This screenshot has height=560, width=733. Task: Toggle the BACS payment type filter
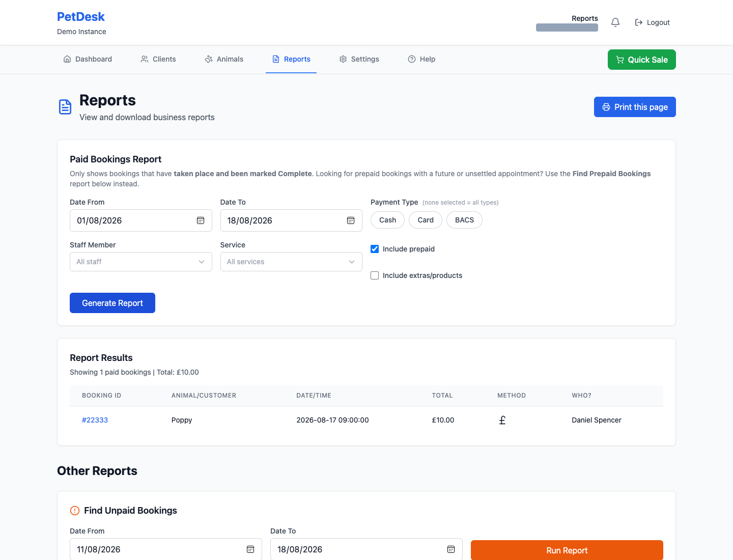(x=464, y=220)
